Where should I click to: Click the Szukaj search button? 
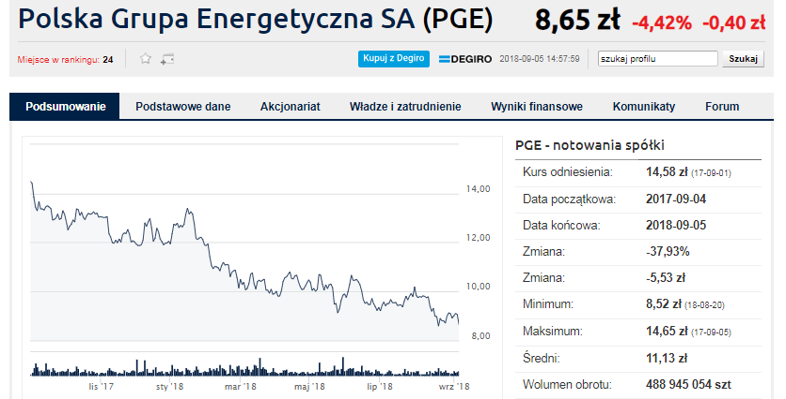743,59
